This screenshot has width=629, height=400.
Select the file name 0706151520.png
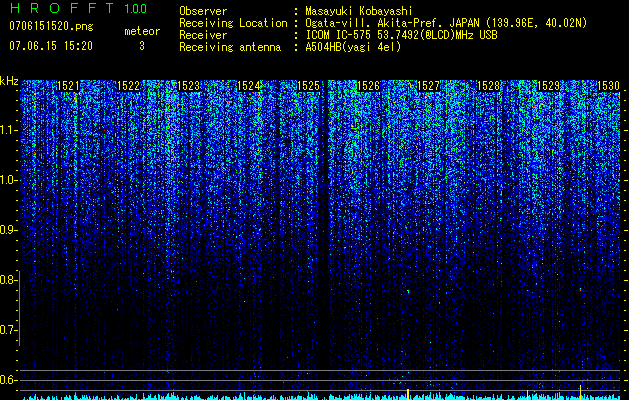coord(51,26)
